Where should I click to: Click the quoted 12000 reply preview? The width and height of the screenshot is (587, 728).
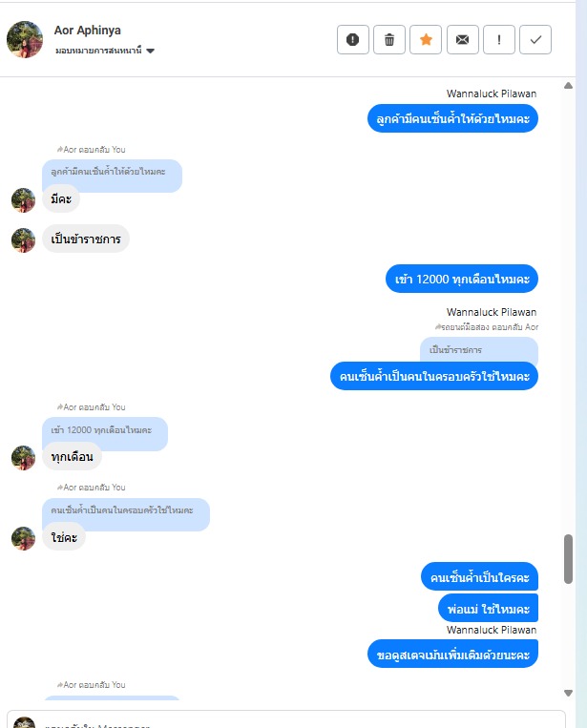pos(105,430)
